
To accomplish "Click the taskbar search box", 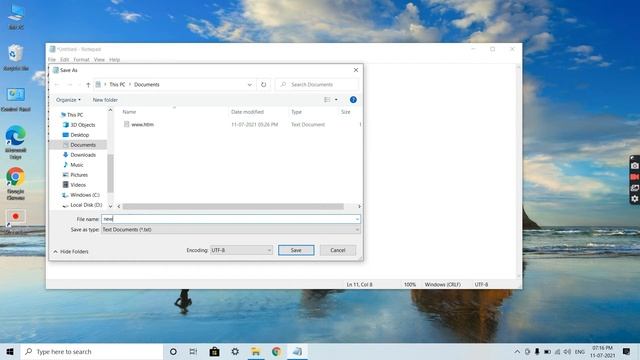I will [x=92, y=351].
